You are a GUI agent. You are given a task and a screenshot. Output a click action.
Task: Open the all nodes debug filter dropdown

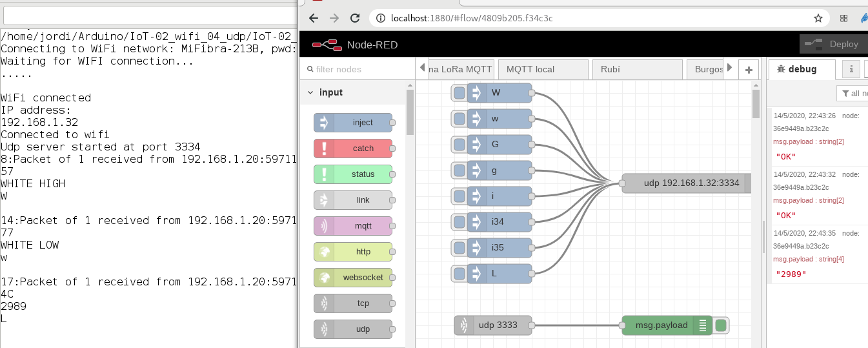[x=852, y=94]
